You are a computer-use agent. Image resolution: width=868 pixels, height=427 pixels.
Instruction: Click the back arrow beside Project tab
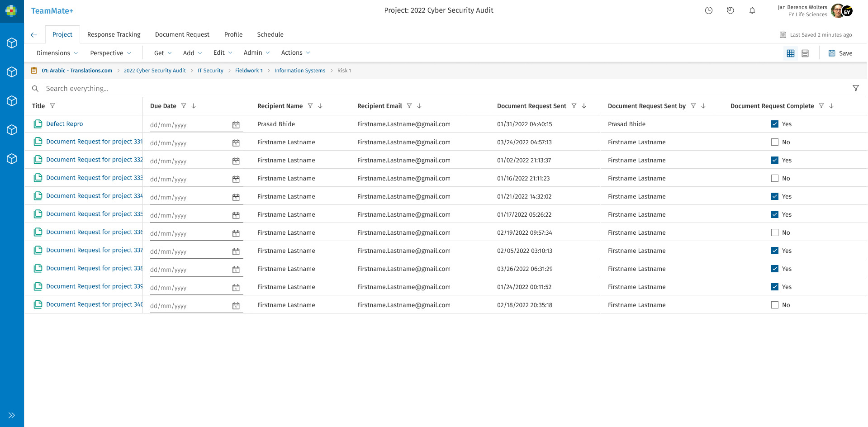pos(34,35)
